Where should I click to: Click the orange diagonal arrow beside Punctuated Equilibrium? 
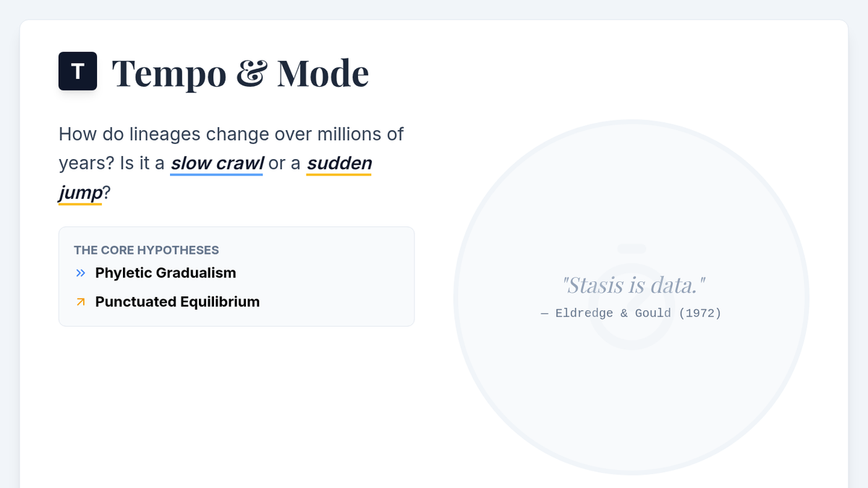point(80,302)
